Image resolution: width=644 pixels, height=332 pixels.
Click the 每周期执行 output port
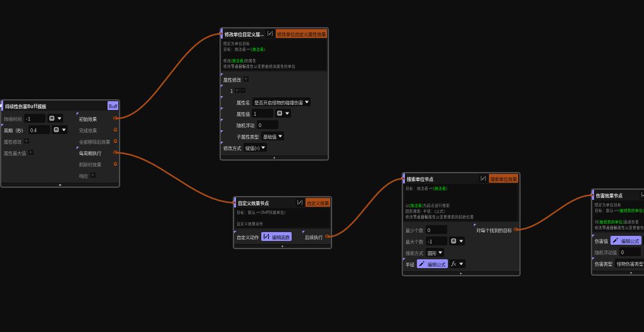tap(115, 152)
